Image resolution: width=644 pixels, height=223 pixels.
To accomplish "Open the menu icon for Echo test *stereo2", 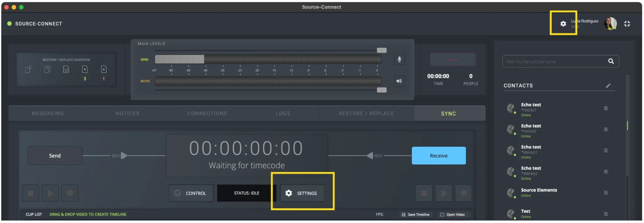I will pos(606,172).
